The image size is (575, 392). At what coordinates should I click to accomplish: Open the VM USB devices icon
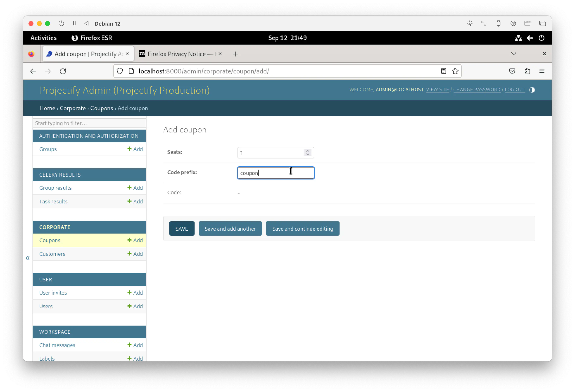coord(498,24)
